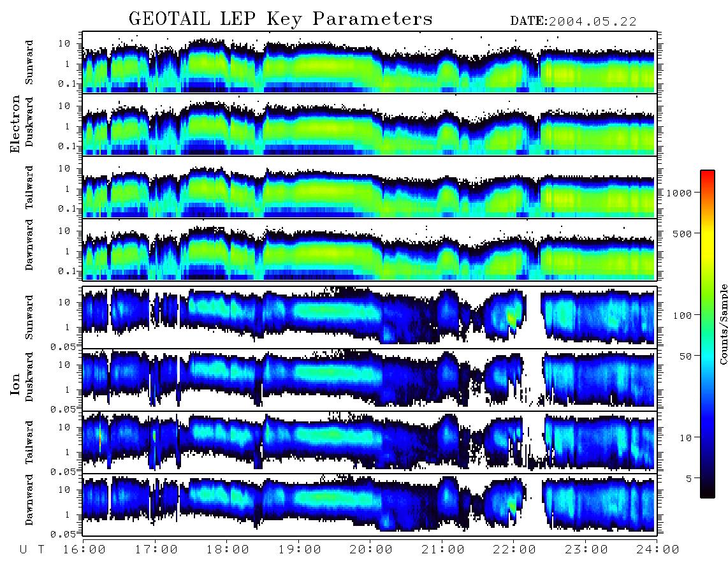Click the vertical "Electron" group label
Image resolution: width=728 pixels, height=561 pixels.
coord(15,124)
